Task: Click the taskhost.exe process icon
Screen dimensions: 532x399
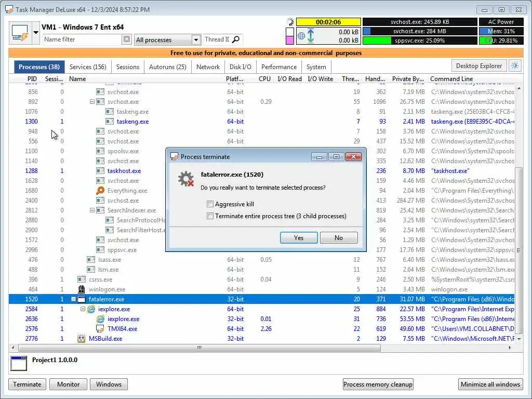Action: (100, 171)
